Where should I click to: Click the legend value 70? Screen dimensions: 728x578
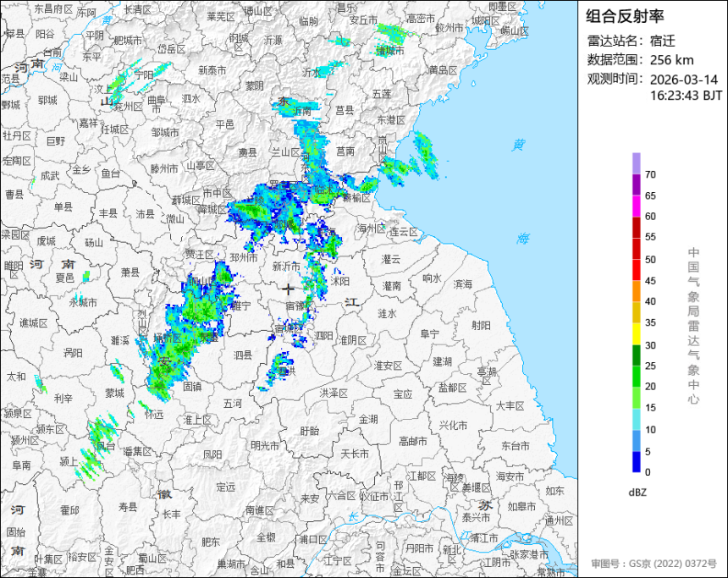650,174
